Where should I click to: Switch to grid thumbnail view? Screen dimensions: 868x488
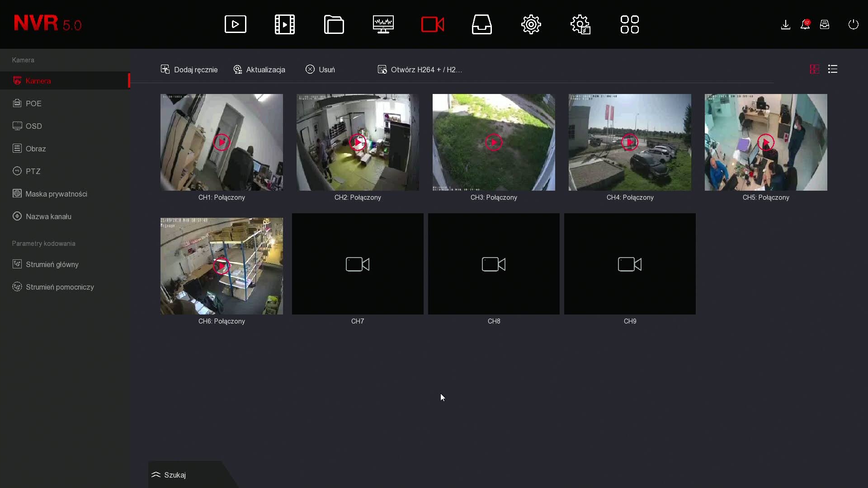815,69
